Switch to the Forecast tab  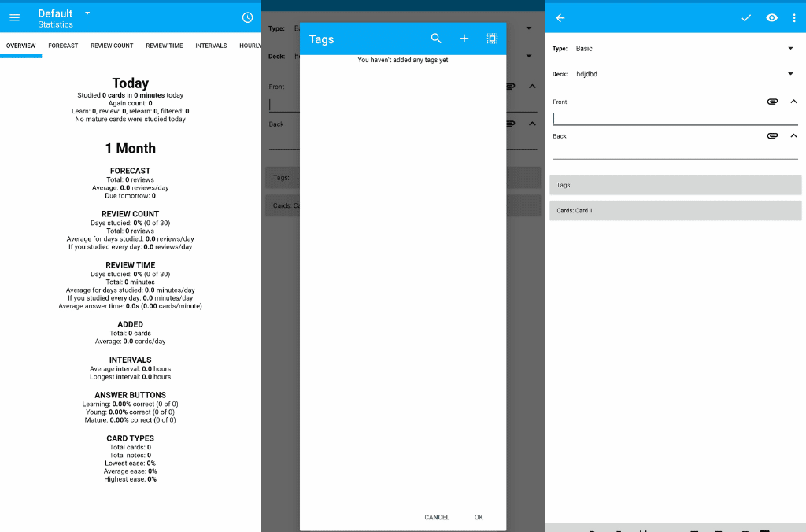pos(63,46)
